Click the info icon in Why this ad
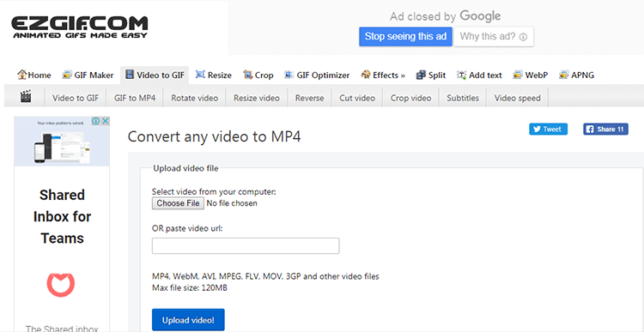Image resolution: width=644 pixels, height=332 pixels. click(523, 37)
